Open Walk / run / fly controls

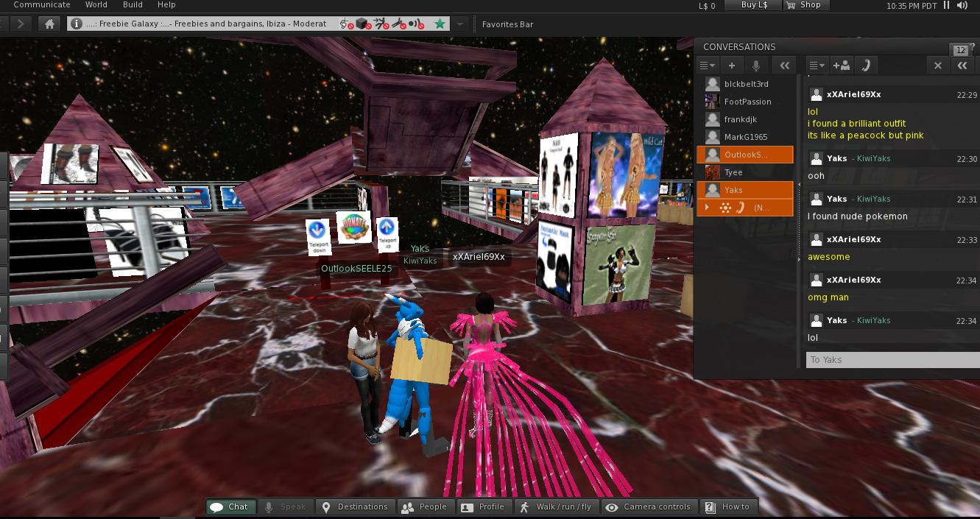(556, 506)
